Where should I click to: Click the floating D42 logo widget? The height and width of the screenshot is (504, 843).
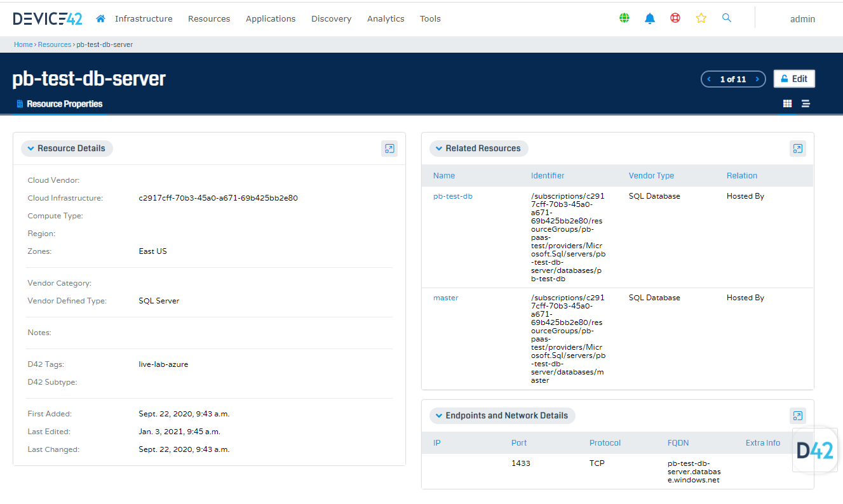click(x=814, y=450)
